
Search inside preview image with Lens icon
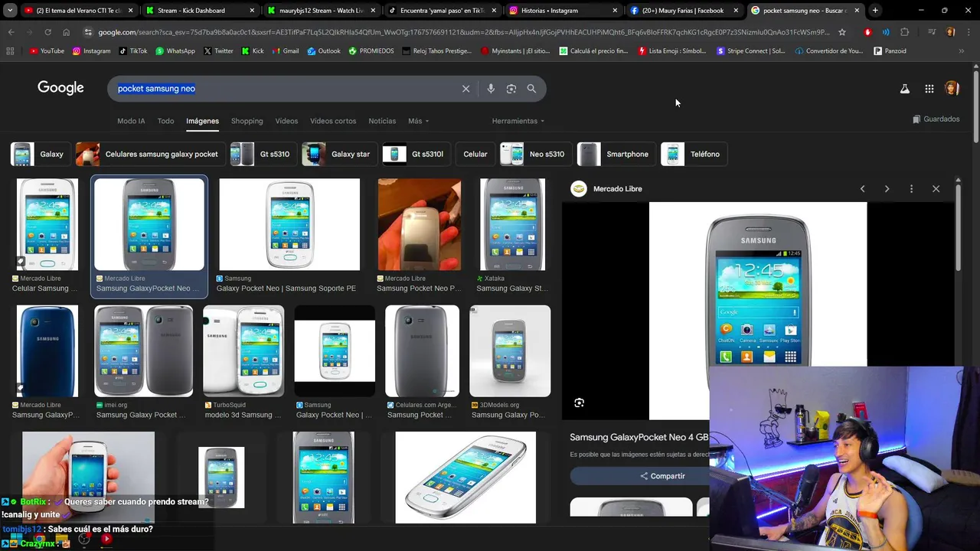579,403
